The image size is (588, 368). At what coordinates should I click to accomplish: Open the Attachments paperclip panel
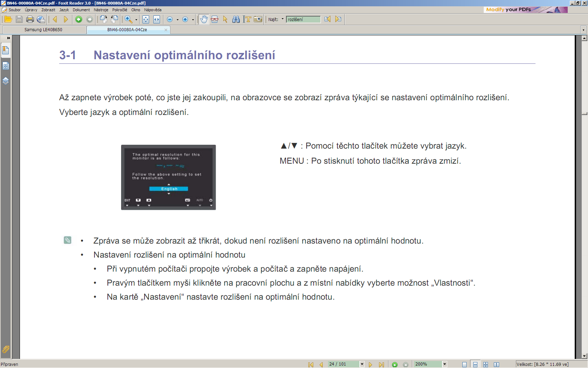6,349
